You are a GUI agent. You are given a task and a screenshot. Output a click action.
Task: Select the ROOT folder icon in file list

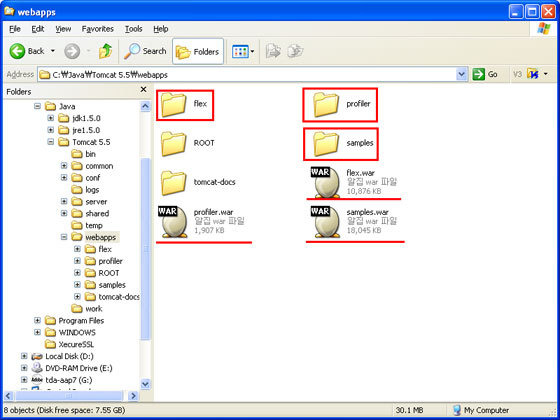pyautogui.click(x=173, y=144)
